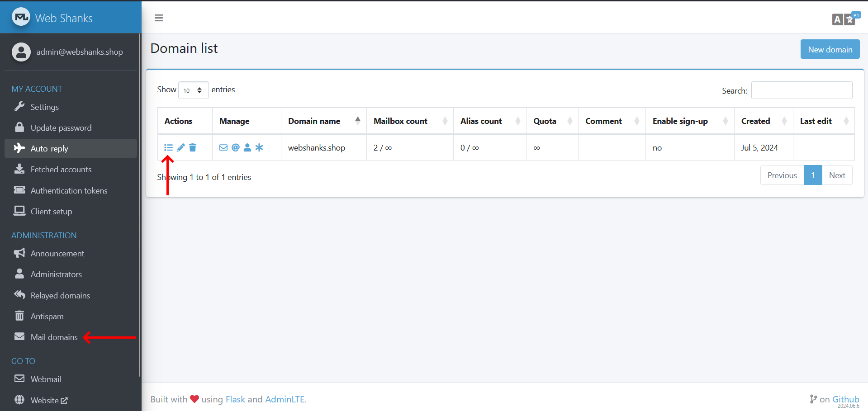
Task: Open aliases via the @ icon
Action: [236, 147]
